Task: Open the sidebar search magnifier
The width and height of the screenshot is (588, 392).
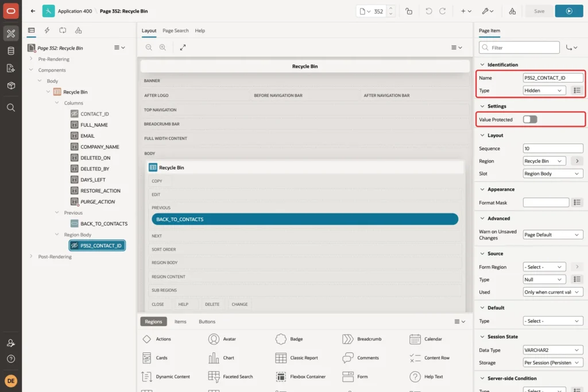Action: point(11,107)
